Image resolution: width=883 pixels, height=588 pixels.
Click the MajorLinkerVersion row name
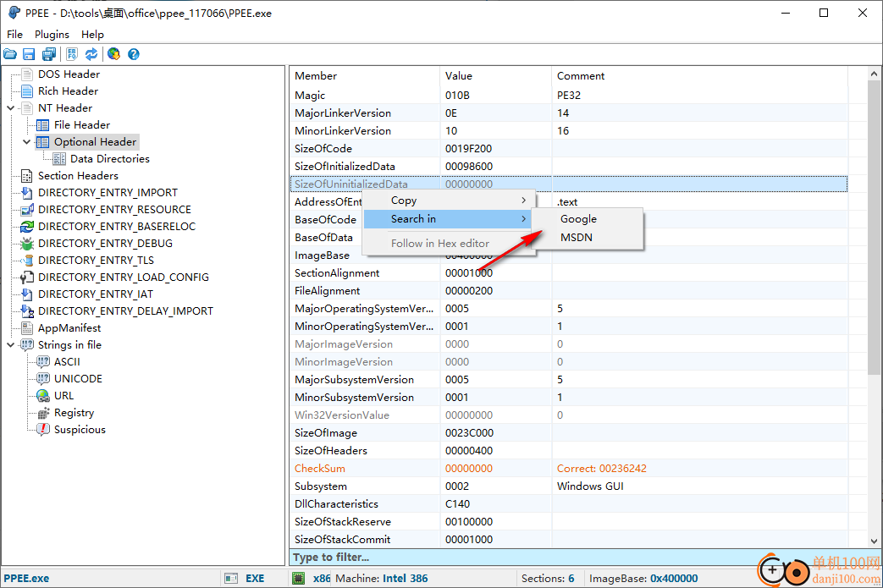[x=342, y=113]
